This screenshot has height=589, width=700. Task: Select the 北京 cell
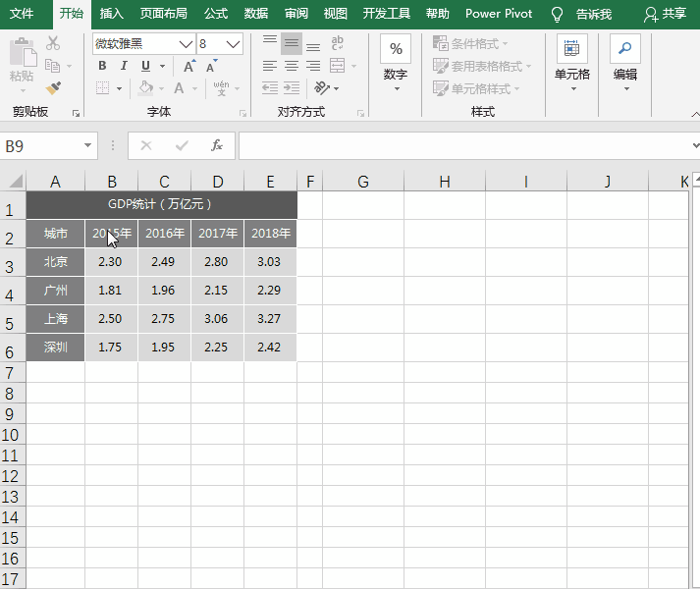coord(55,262)
